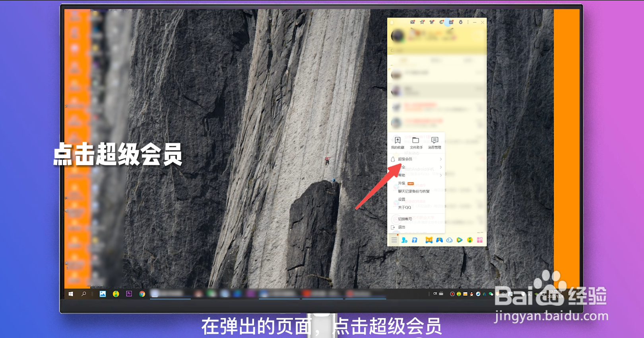This screenshot has height=338, width=644.
Task: Click the add friend icon in QQ bottom bar
Action: pyautogui.click(x=404, y=240)
